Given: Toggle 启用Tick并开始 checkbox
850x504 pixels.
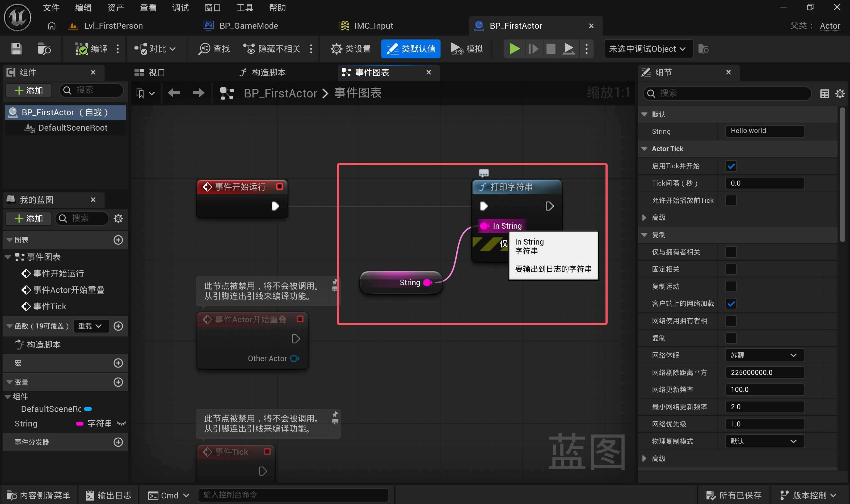Looking at the screenshot, I should click(731, 166).
